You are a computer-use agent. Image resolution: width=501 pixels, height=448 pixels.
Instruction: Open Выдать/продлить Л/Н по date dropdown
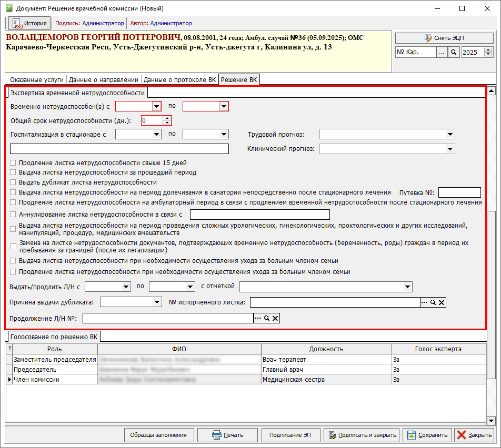[191, 287]
